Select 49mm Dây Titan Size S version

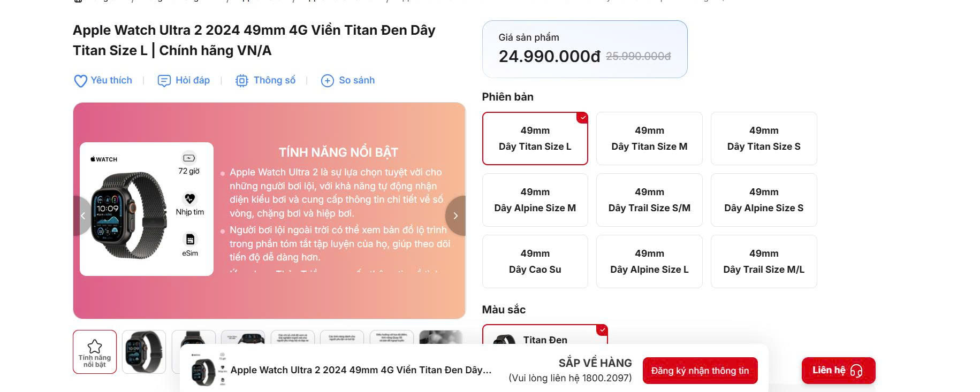click(x=764, y=139)
